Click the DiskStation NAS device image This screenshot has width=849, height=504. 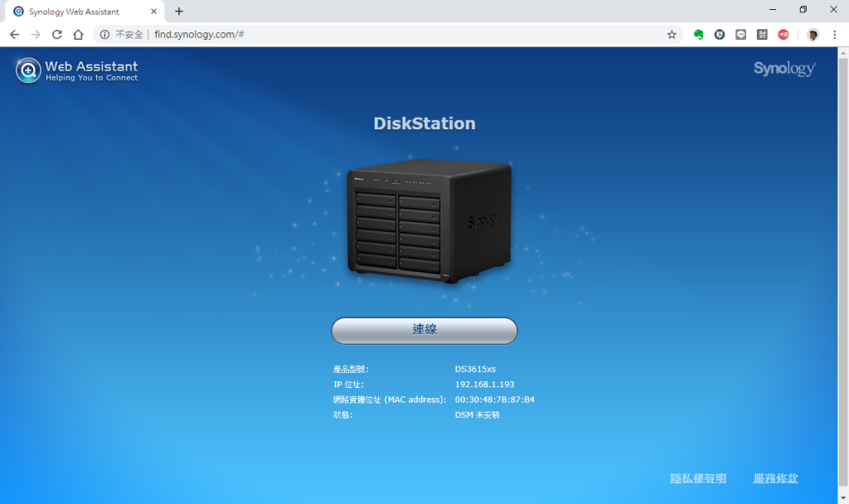[429, 221]
